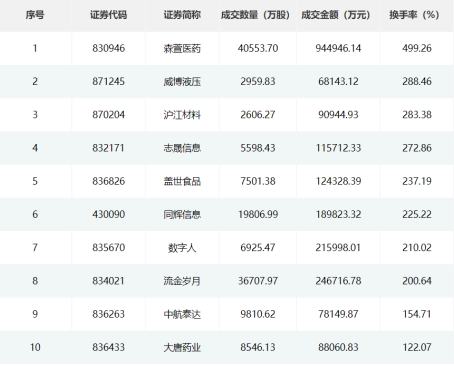Click turnover amount 944946.14

point(338,48)
